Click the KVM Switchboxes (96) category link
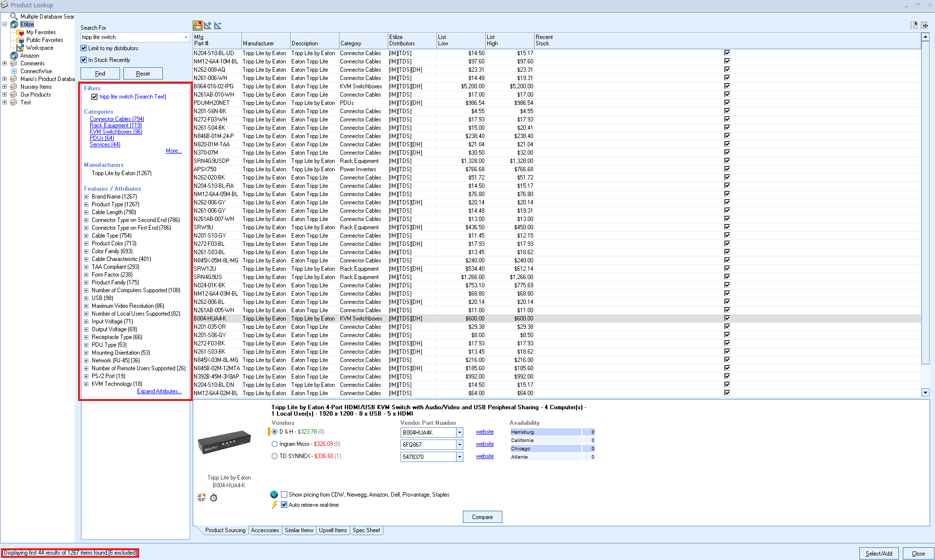 click(116, 132)
